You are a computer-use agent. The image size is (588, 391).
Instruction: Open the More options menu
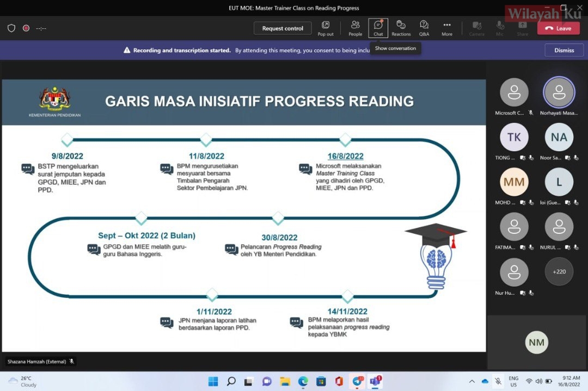446,28
